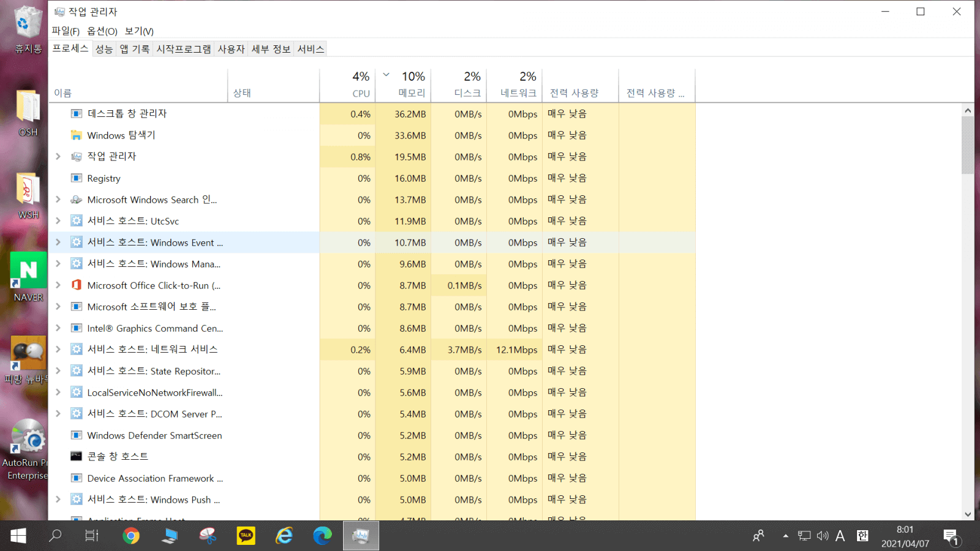Expand Intel Graphics Command Center group
Image resolution: width=980 pixels, height=551 pixels.
[58, 328]
